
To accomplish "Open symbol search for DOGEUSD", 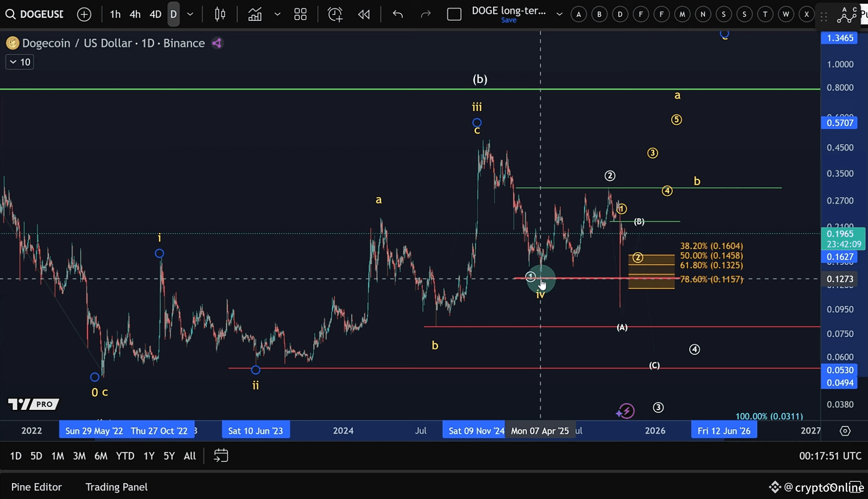I will [35, 14].
